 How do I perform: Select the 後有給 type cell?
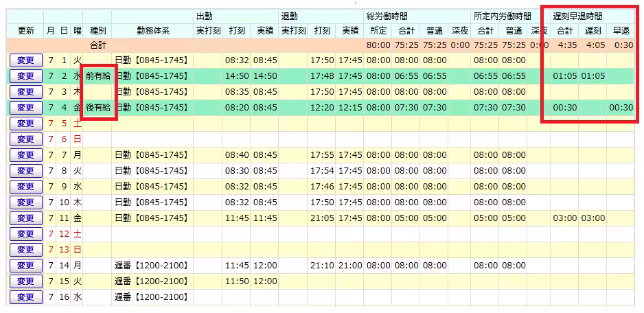point(98,108)
